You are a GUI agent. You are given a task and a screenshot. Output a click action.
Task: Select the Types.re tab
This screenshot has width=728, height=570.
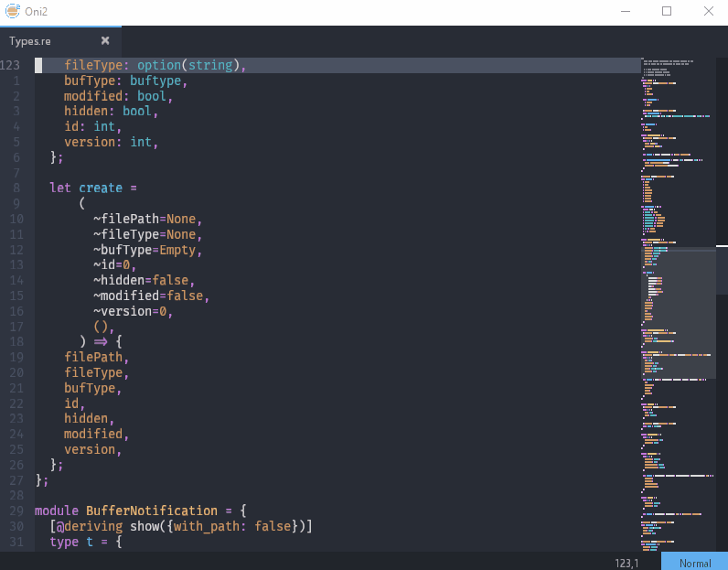[61, 41]
